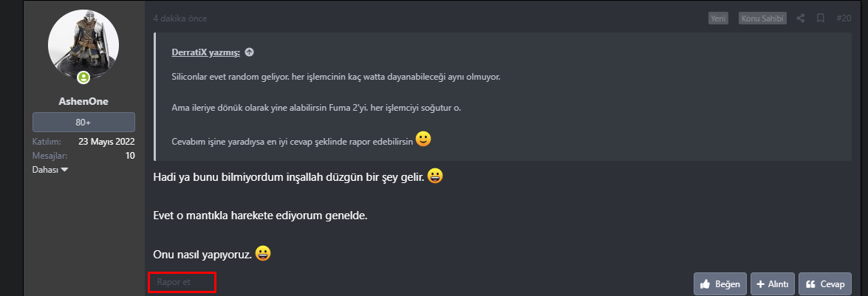The image size is (868, 296).
Task: Click the arrow icon beside DerratiX yazmış
Action: point(250,52)
